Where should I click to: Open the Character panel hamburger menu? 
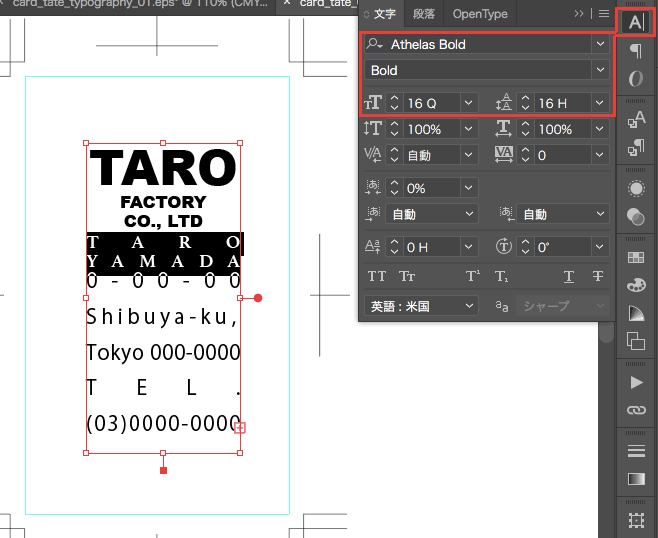coord(604,14)
